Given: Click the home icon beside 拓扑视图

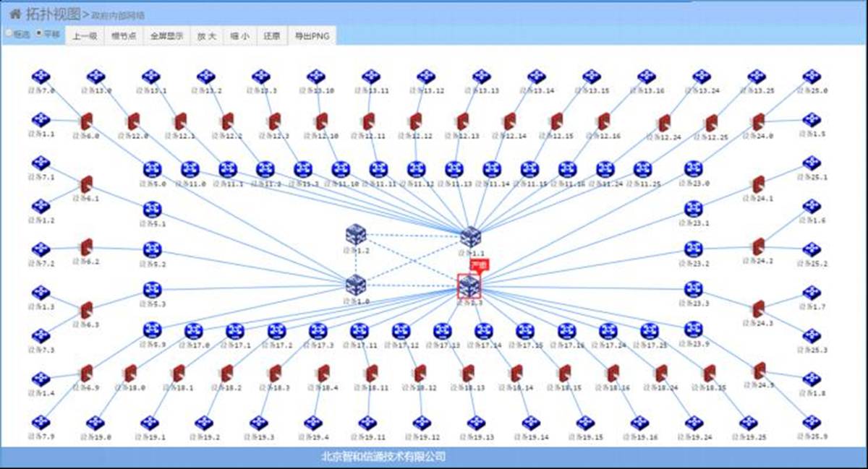Looking at the screenshot, I should (x=14, y=13).
